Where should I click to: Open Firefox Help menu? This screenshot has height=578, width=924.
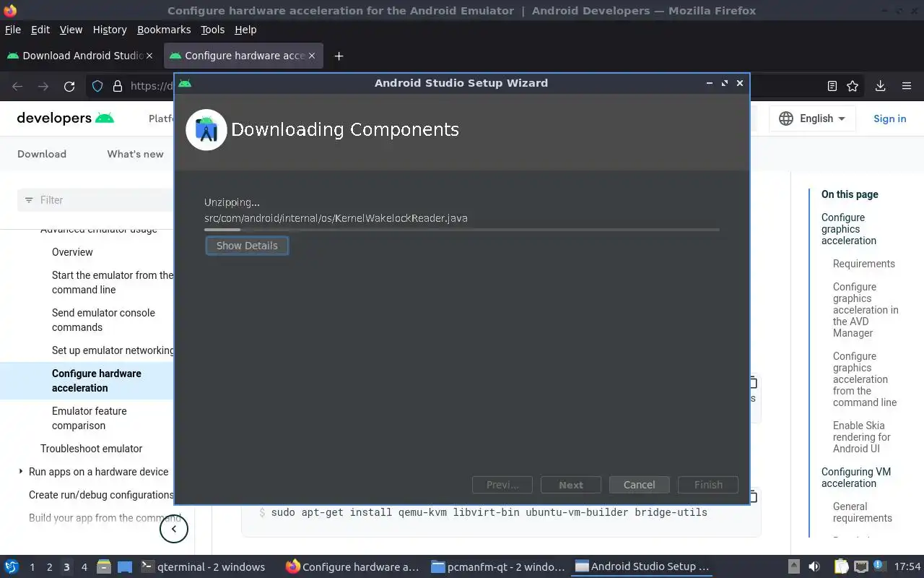pos(245,30)
